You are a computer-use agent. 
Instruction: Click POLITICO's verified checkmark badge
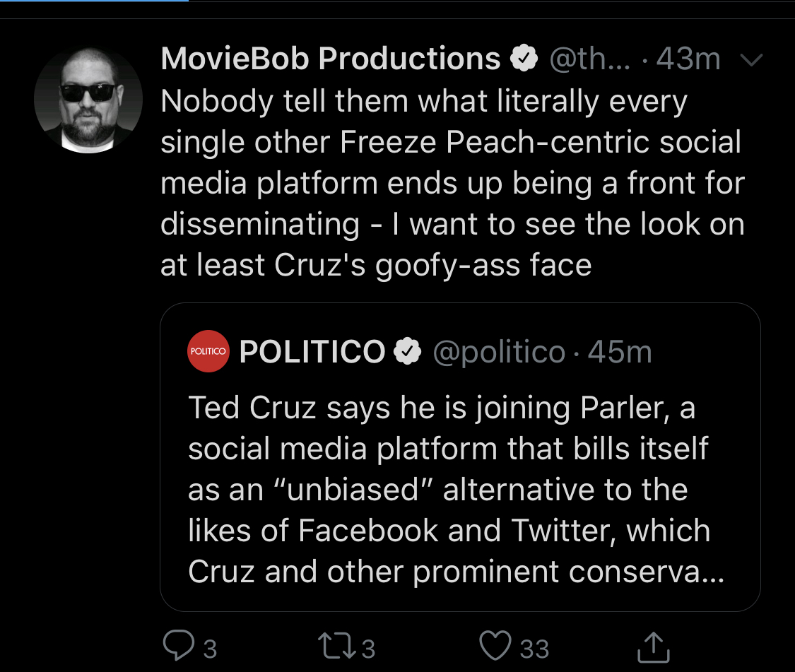point(408,351)
